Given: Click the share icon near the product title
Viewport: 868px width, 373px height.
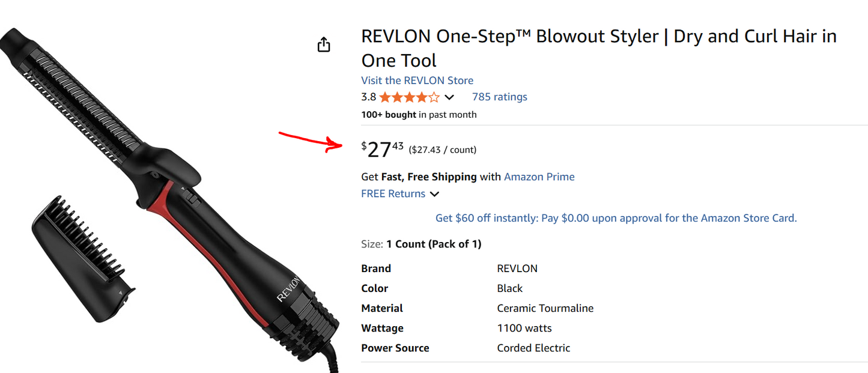Looking at the screenshot, I should pyautogui.click(x=324, y=44).
